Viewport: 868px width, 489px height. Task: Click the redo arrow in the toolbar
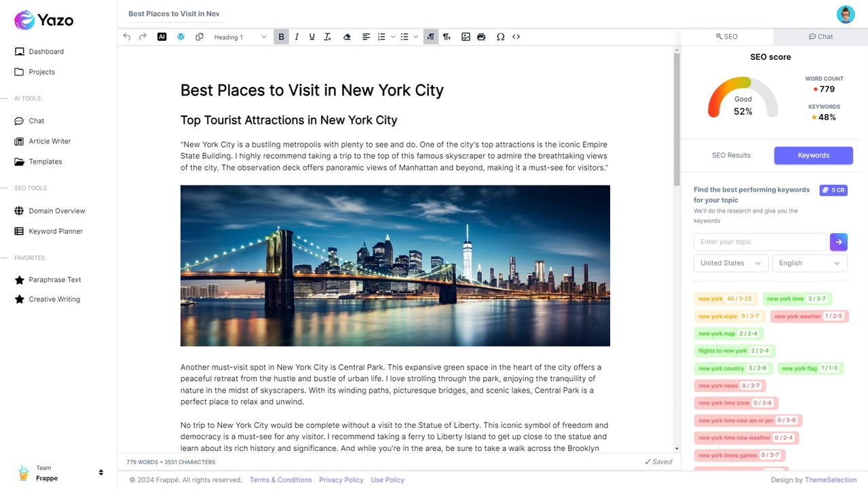[x=143, y=37]
